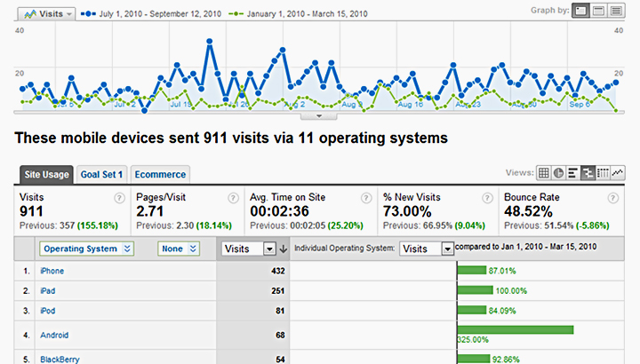The image size is (640, 364).
Task: Graph by day icon button
Action: tap(580, 11)
